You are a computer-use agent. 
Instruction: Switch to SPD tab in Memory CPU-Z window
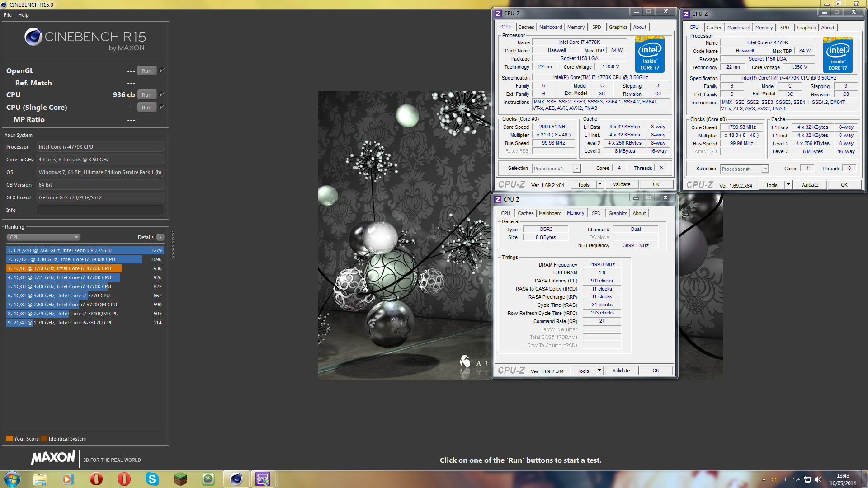(x=596, y=213)
